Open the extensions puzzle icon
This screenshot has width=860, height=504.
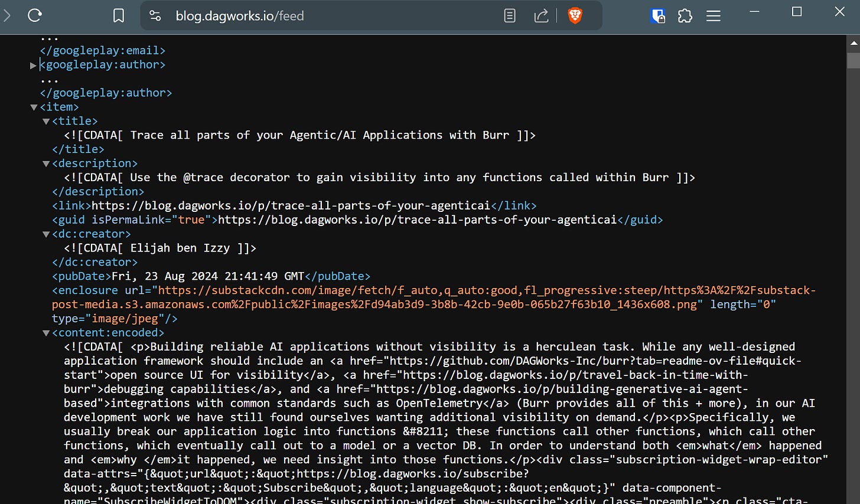[685, 16]
